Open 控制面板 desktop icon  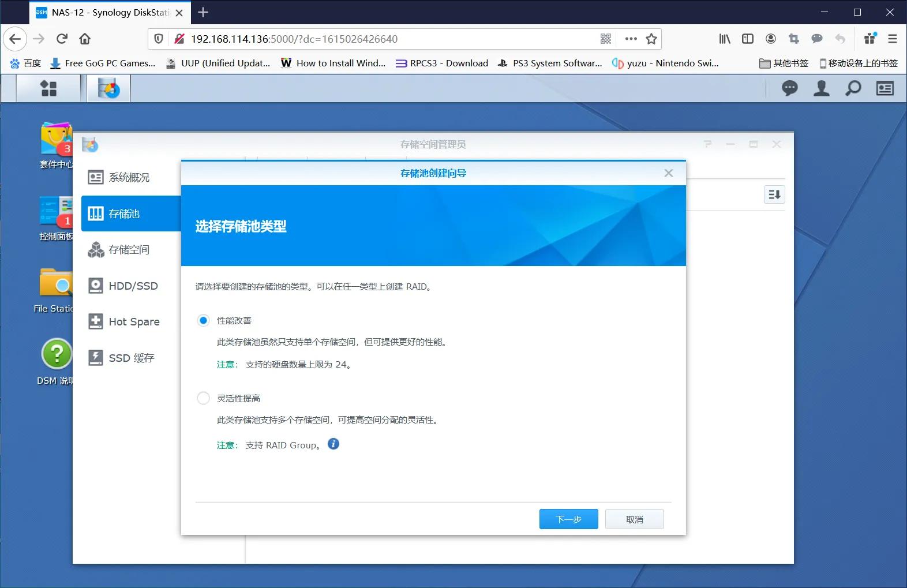pyautogui.click(x=56, y=218)
